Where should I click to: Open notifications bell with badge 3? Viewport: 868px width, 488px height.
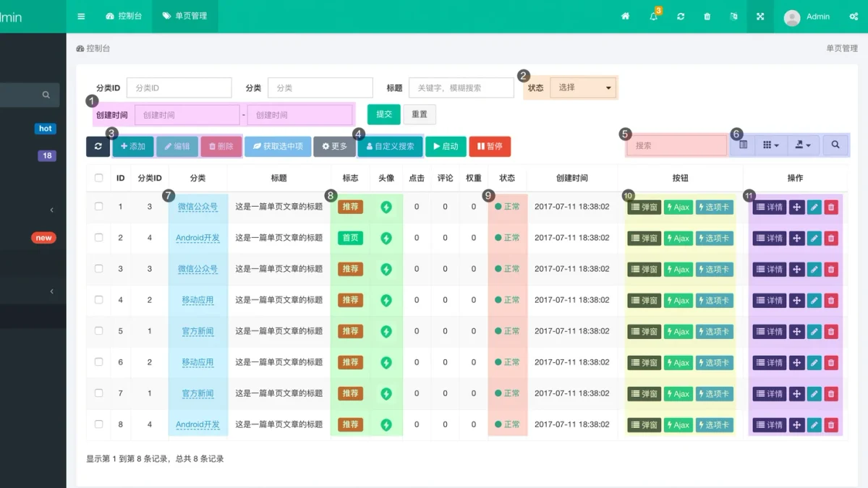654,16
